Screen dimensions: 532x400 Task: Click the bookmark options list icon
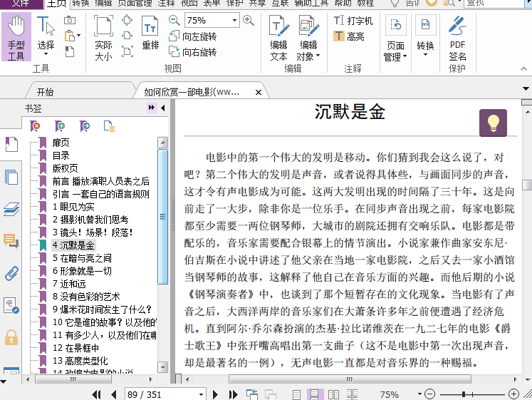109,126
